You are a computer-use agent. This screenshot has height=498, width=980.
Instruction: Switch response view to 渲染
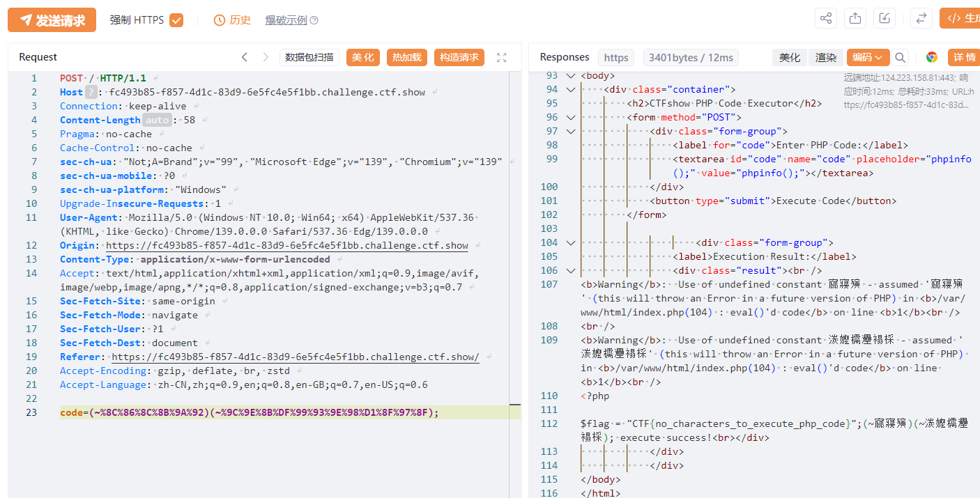click(x=826, y=58)
